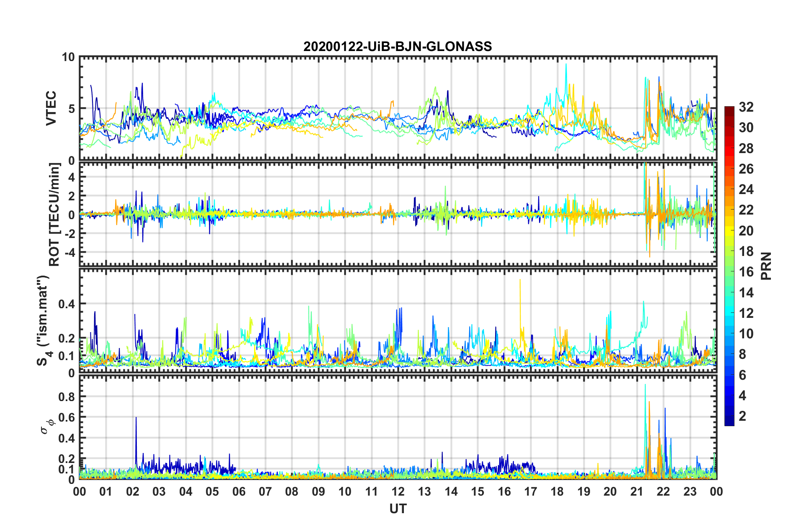Image resolution: width=796 pixels, height=532 pixels.
Task: Click the sigma-phi y-axis label
Action: 47,426
